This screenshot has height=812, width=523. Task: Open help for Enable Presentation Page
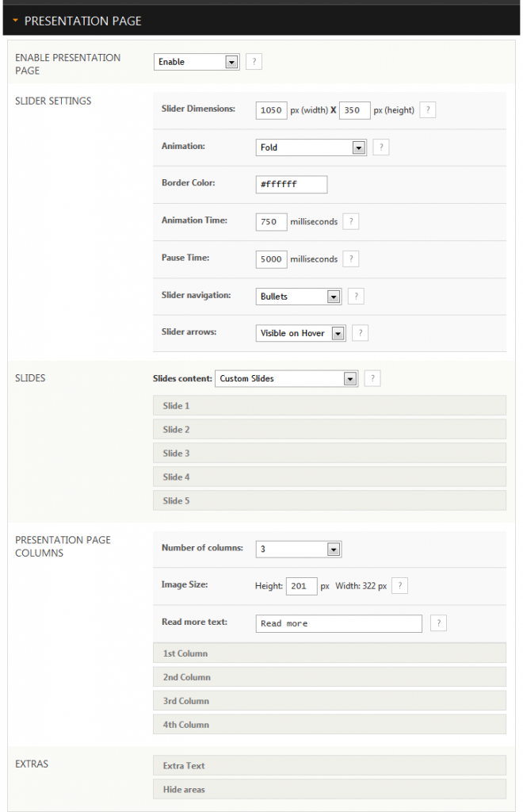[254, 61]
